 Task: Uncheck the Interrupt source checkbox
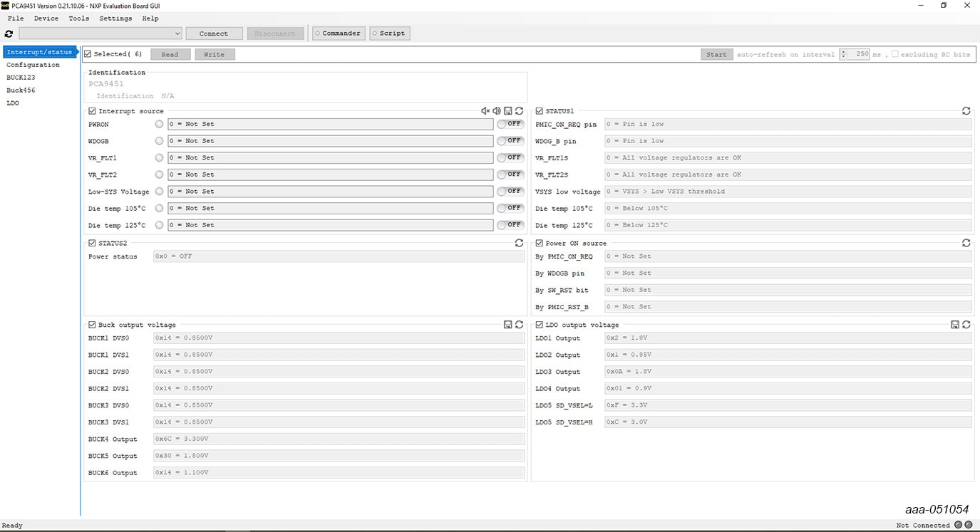click(x=93, y=111)
